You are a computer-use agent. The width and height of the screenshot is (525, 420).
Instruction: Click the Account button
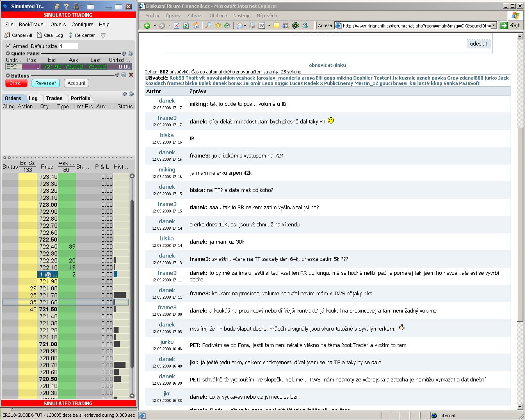(x=77, y=83)
